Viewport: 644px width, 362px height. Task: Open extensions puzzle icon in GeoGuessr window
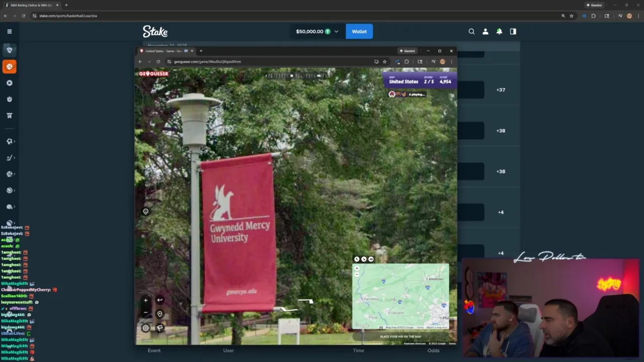(407, 61)
